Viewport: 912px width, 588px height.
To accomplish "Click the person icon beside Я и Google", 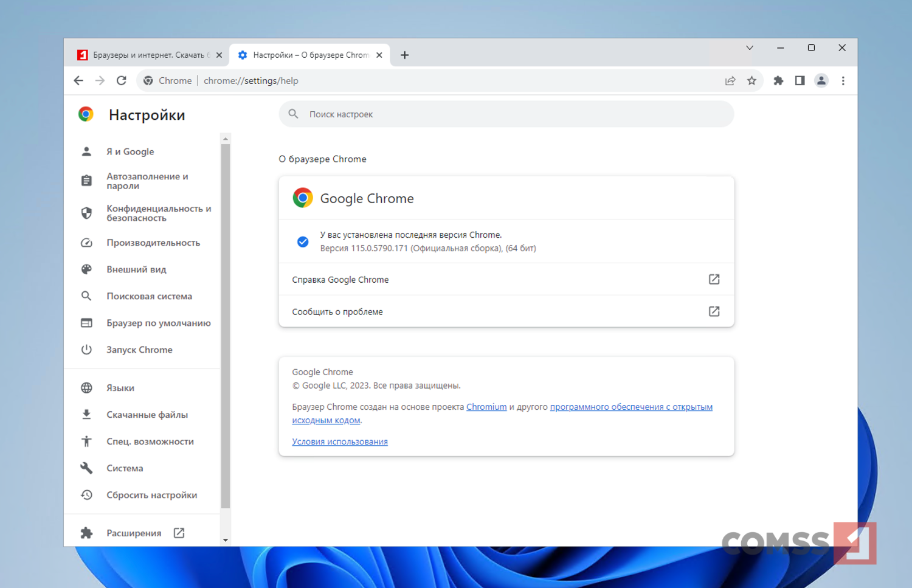I will pos(86,151).
